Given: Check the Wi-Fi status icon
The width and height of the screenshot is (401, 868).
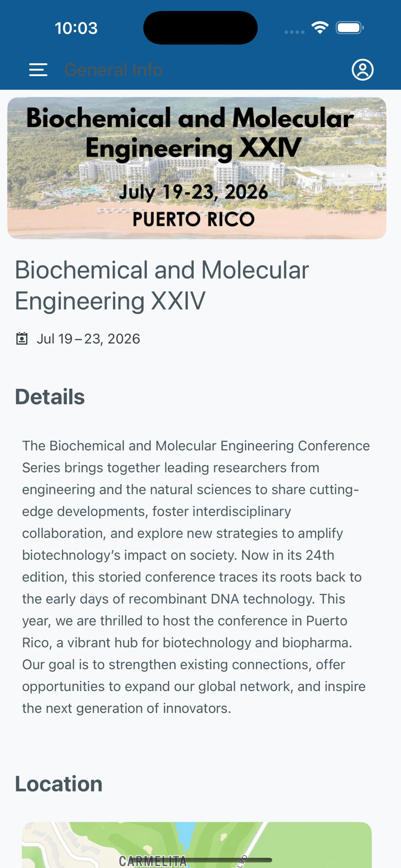Looking at the screenshot, I should tap(320, 28).
